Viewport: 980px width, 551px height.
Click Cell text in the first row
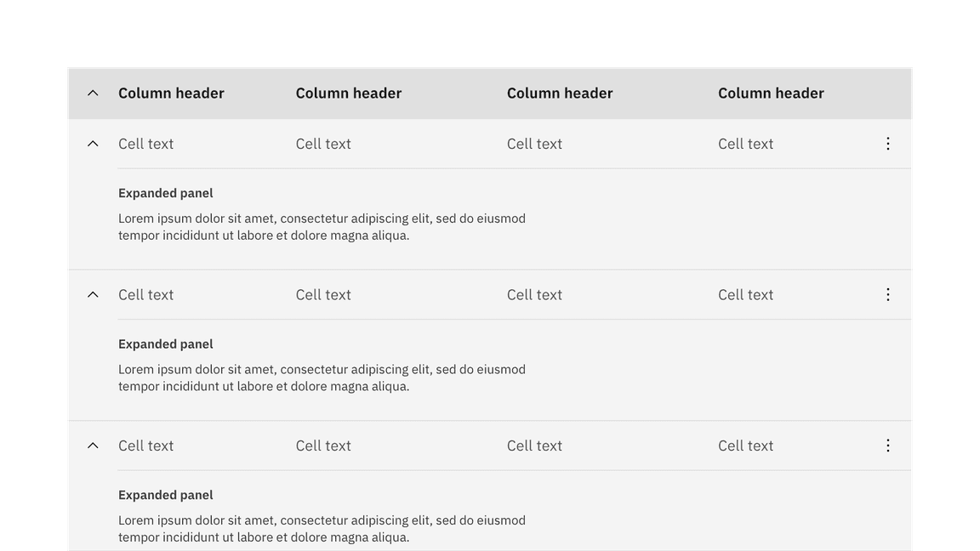pyautogui.click(x=145, y=144)
